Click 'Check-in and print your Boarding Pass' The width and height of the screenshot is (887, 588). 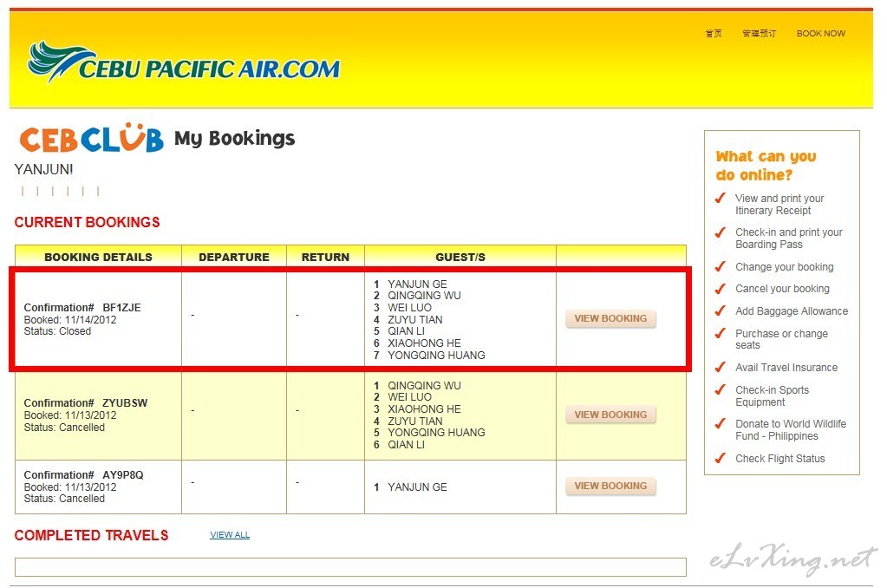coord(788,238)
